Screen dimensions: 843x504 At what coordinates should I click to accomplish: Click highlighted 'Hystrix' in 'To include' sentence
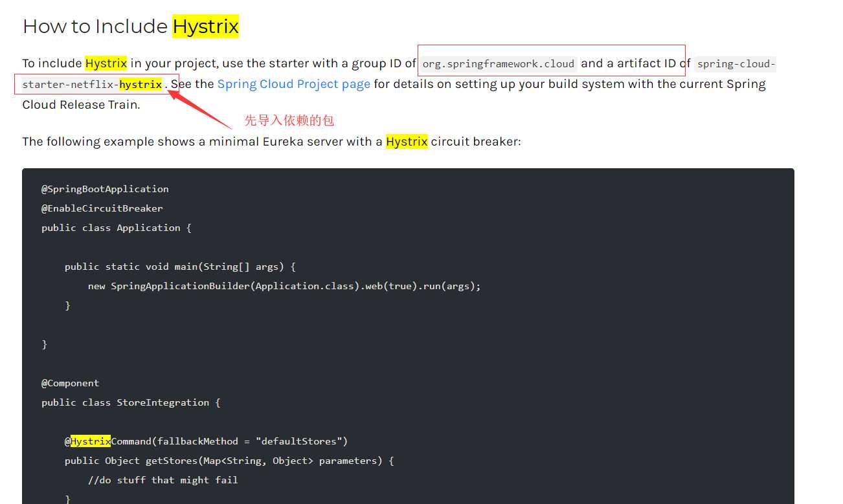pos(106,63)
